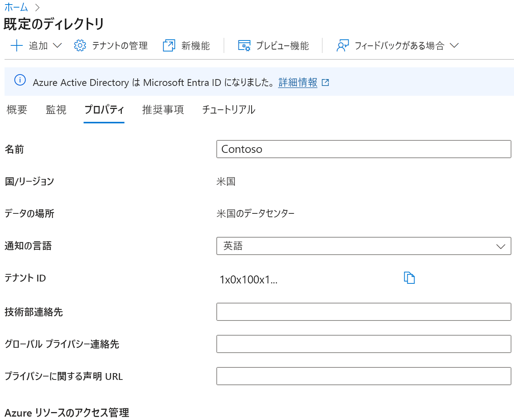514x420 pixels.
Task: Click the gear icon for テナントの管理
Action: (x=80, y=46)
